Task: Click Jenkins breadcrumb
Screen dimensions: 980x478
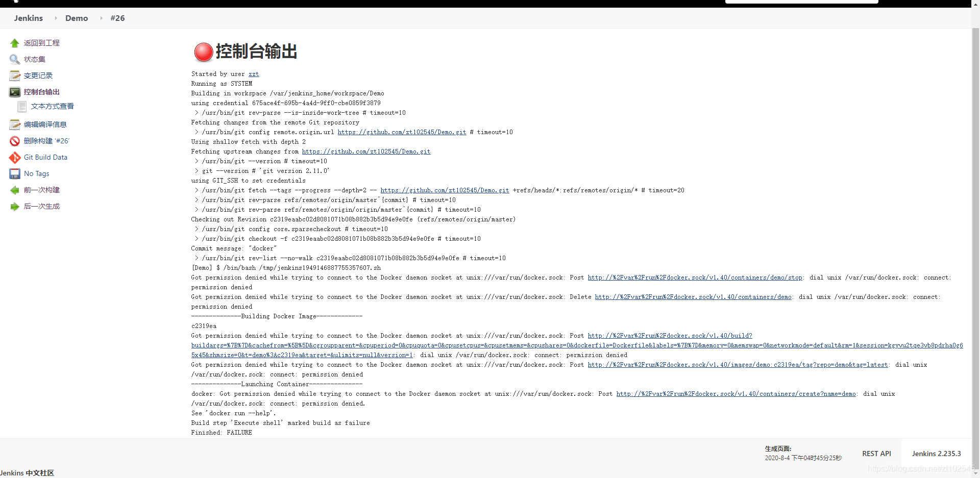Action: (29, 18)
